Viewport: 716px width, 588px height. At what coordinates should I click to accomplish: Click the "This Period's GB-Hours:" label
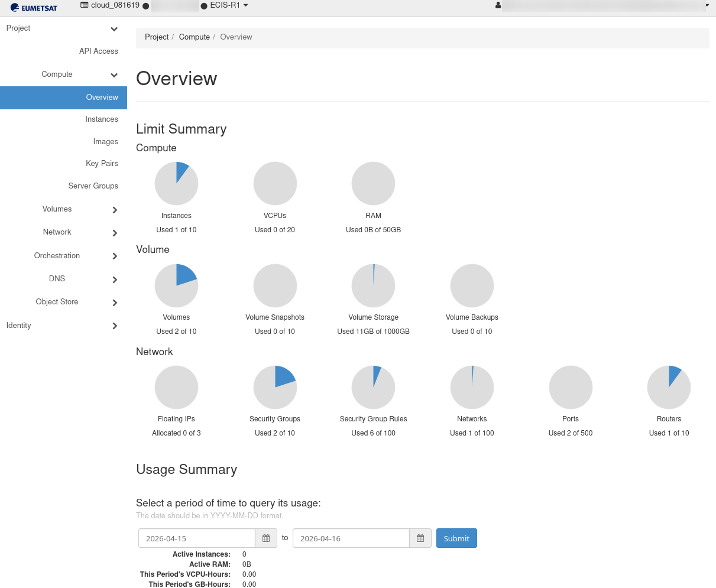[190, 584]
